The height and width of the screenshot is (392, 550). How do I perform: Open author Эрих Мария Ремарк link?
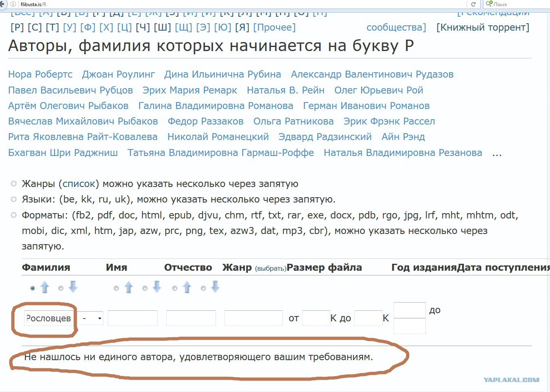point(190,90)
